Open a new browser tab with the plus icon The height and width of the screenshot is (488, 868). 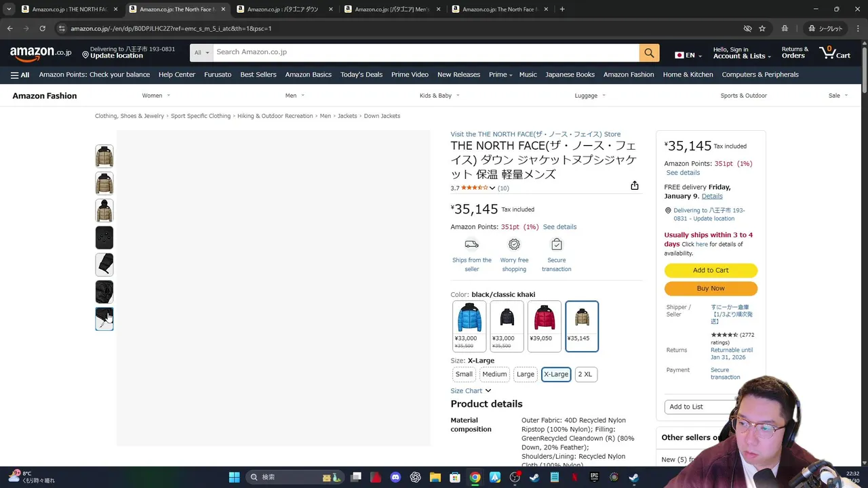(x=562, y=9)
